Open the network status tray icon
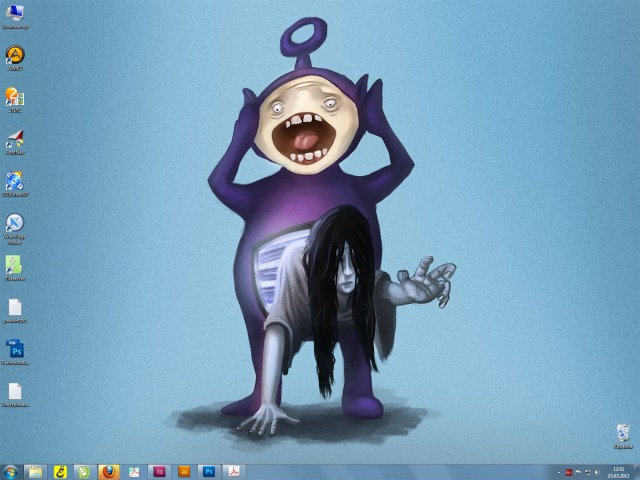 point(588,473)
